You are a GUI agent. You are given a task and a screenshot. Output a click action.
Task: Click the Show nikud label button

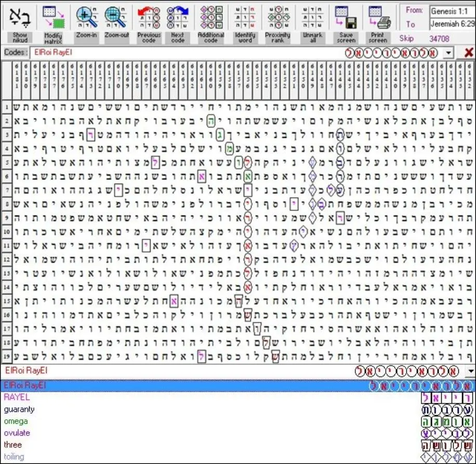tap(20, 37)
